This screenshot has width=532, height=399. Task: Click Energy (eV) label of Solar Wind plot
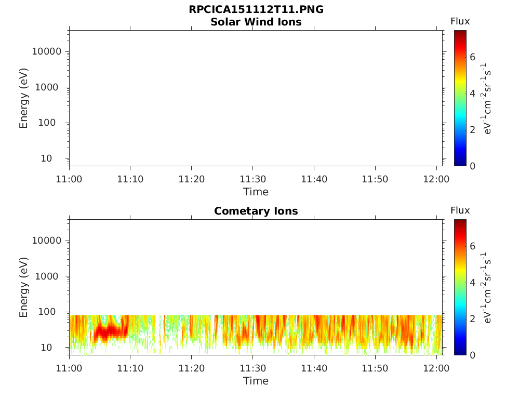[23, 98]
